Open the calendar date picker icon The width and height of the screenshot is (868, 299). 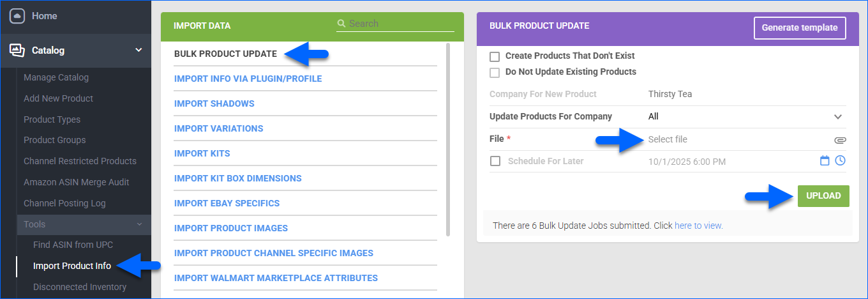tap(825, 161)
